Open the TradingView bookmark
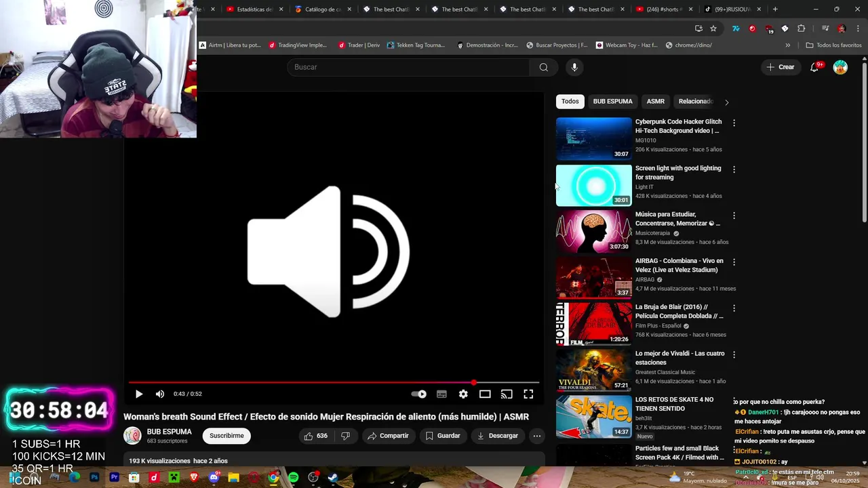Screen dimensions: 868x488 298,45
